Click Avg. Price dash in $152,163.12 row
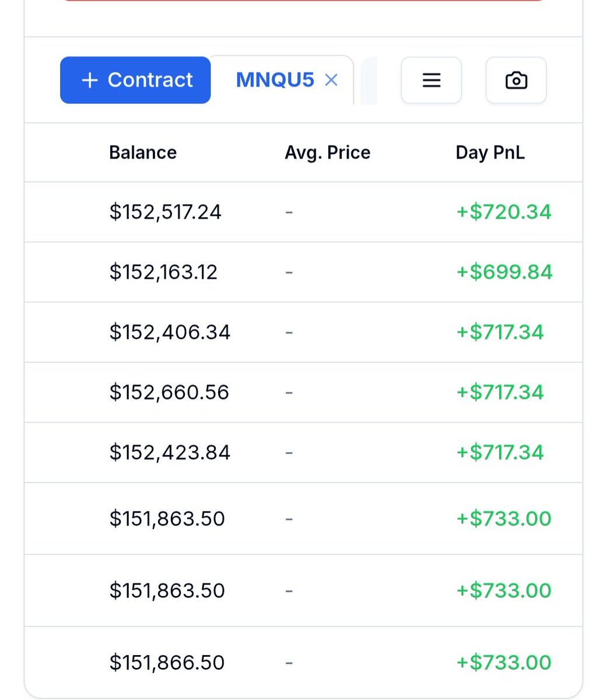This screenshot has width=607, height=700. coord(289,272)
